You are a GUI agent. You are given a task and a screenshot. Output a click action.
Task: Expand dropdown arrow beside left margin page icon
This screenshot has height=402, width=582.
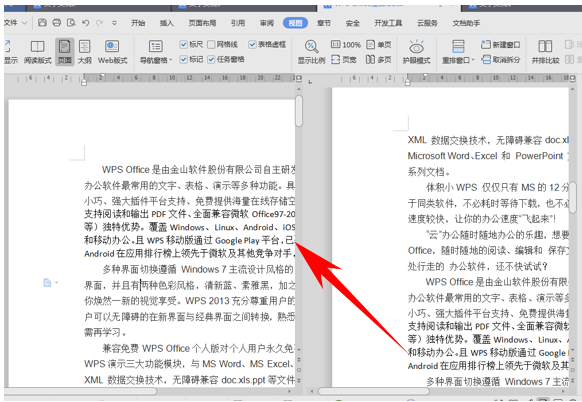56,283
